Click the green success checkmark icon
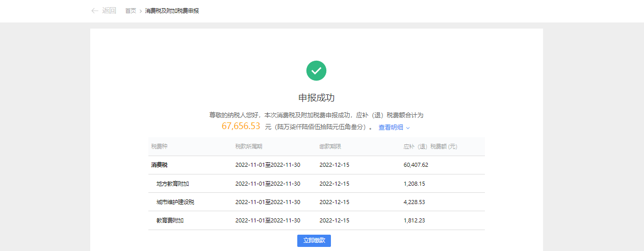 (x=316, y=70)
